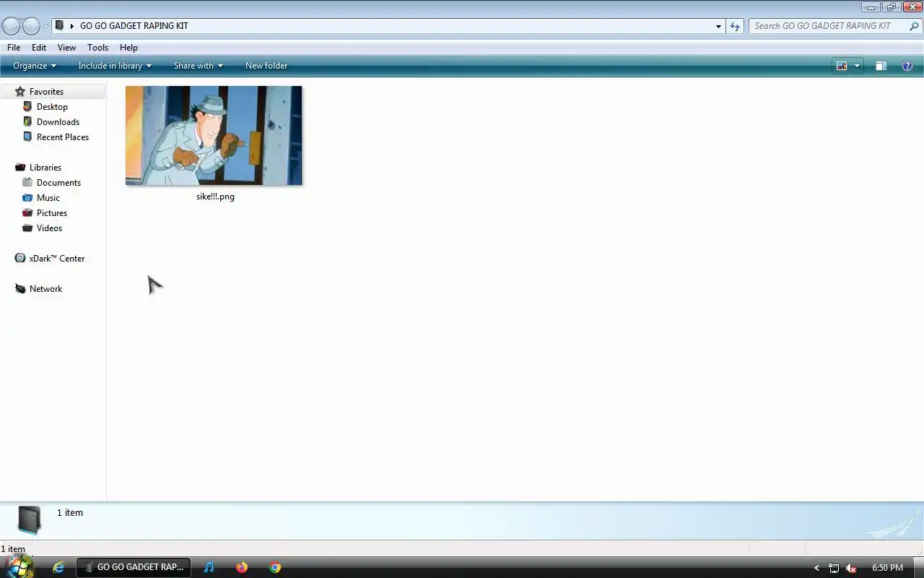924x578 pixels.
Task: Launch Chrome from the taskbar
Action: tap(275, 567)
